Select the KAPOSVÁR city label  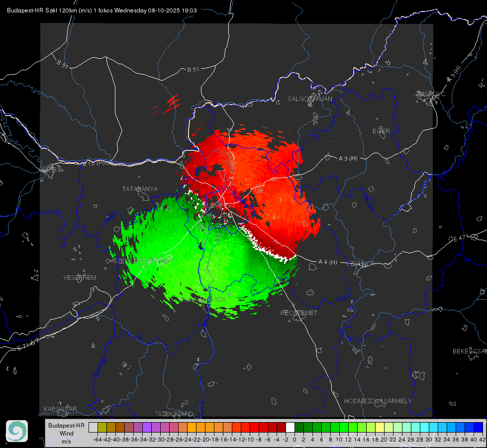point(60,409)
